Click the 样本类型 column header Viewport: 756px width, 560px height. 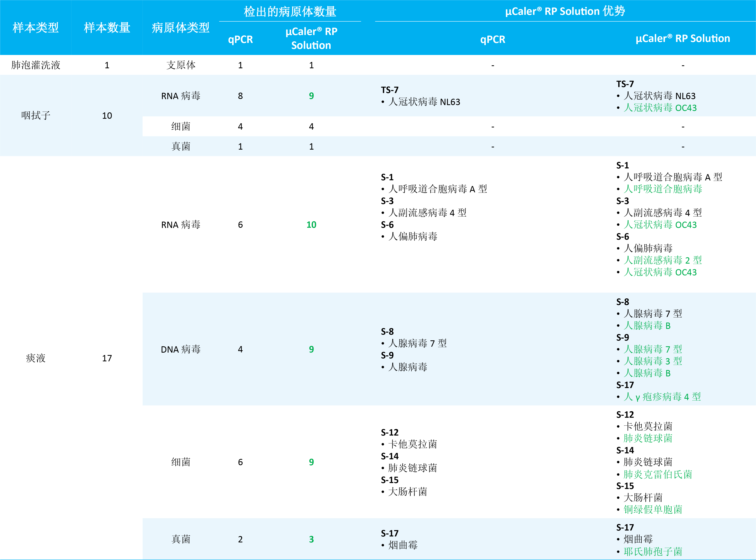pyautogui.click(x=36, y=28)
